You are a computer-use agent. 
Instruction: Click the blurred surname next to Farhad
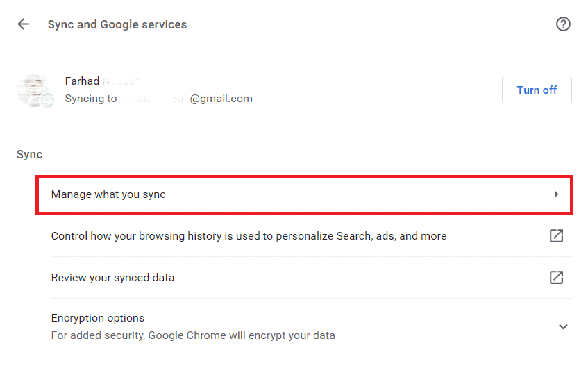(x=122, y=81)
